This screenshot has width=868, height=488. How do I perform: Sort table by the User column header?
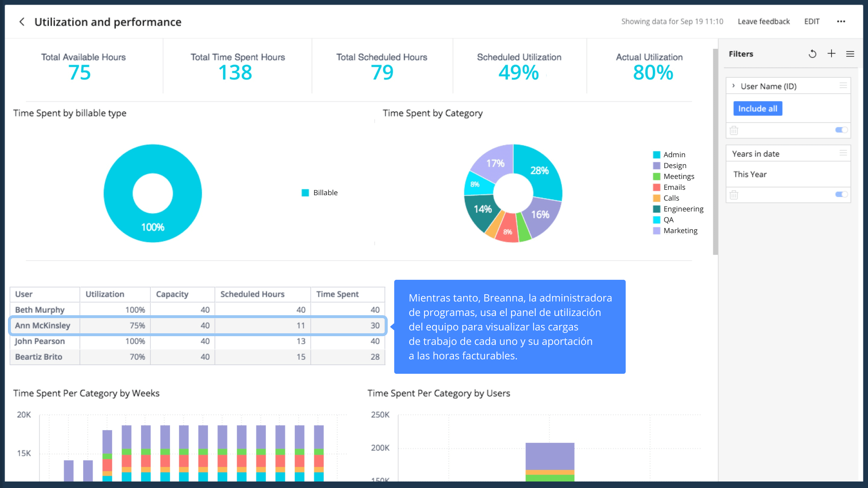click(x=45, y=294)
